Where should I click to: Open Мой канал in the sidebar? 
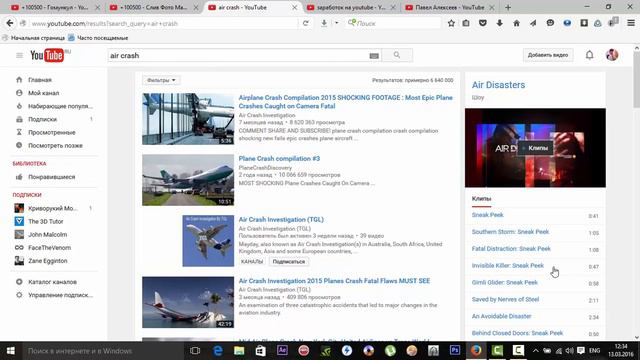click(43, 93)
